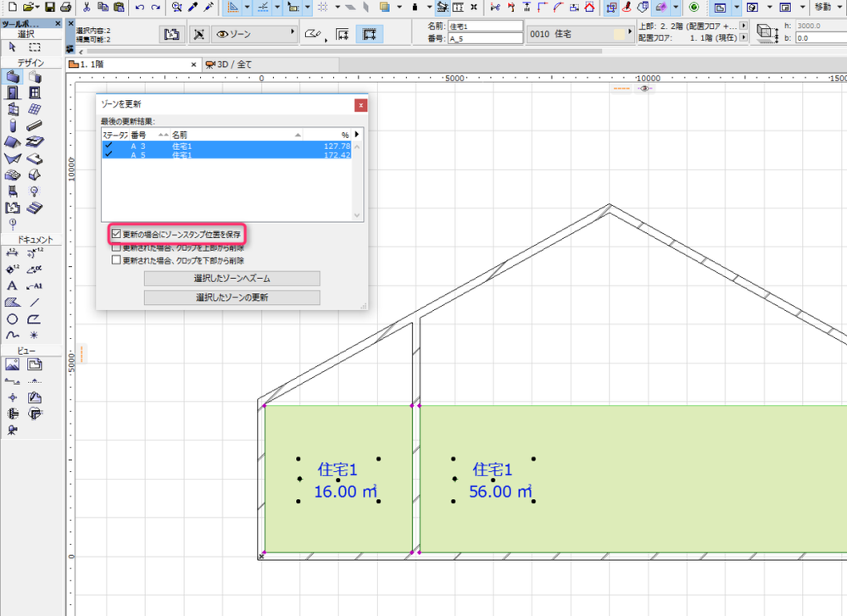
Task: Close the ゾーンを更新 dialog
Action: click(x=361, y=105)
